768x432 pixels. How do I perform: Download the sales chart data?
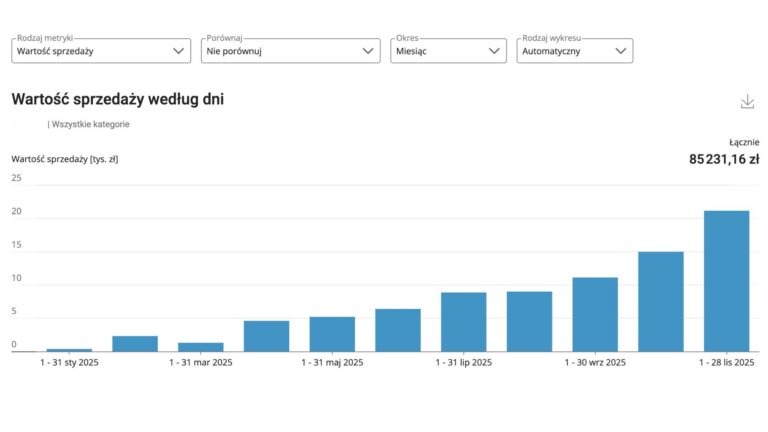click(x=746, y=102)
